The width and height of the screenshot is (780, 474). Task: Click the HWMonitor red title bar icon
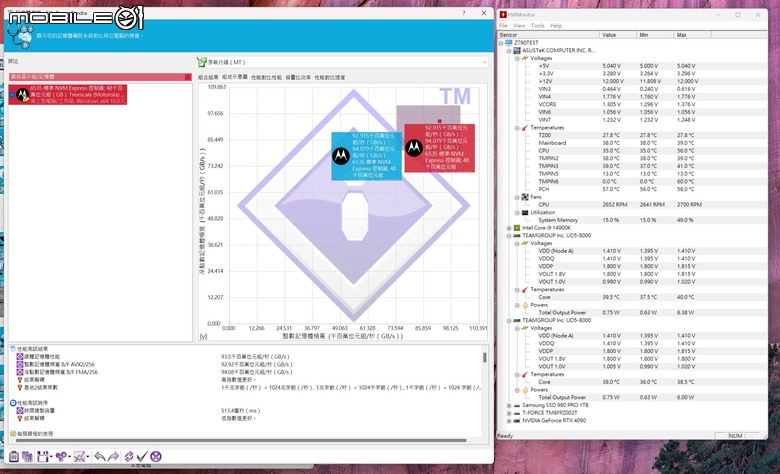[503, 15]
